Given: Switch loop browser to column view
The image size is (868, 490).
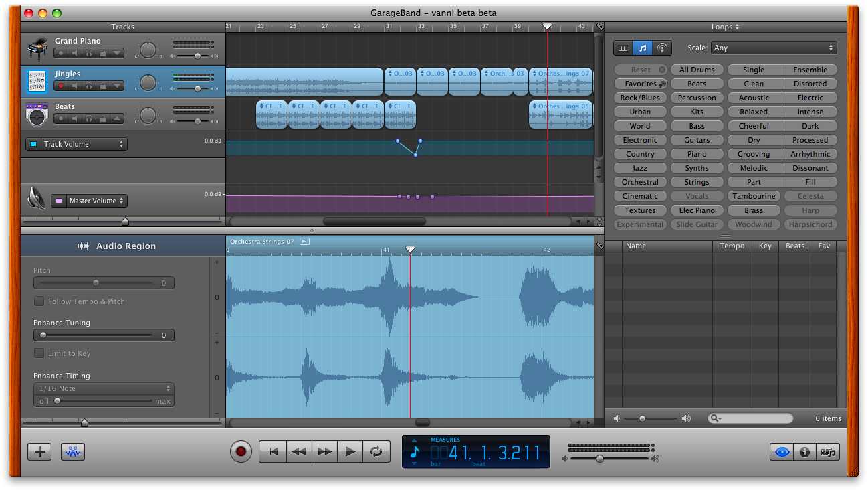Looking at the screenshot, I should tap(623, 48).
